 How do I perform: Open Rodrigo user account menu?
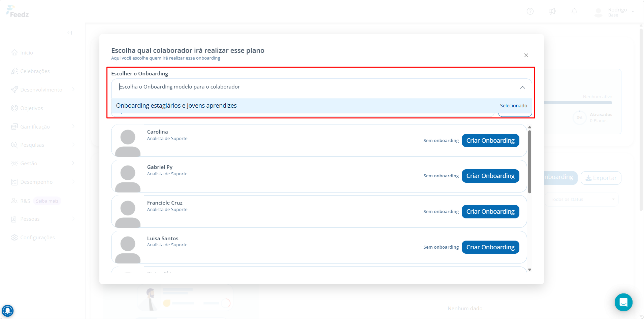[614, 12]
